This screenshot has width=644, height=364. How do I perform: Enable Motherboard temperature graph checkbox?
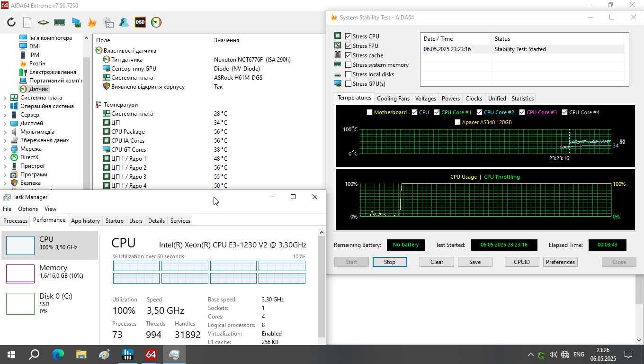point(370,112)
